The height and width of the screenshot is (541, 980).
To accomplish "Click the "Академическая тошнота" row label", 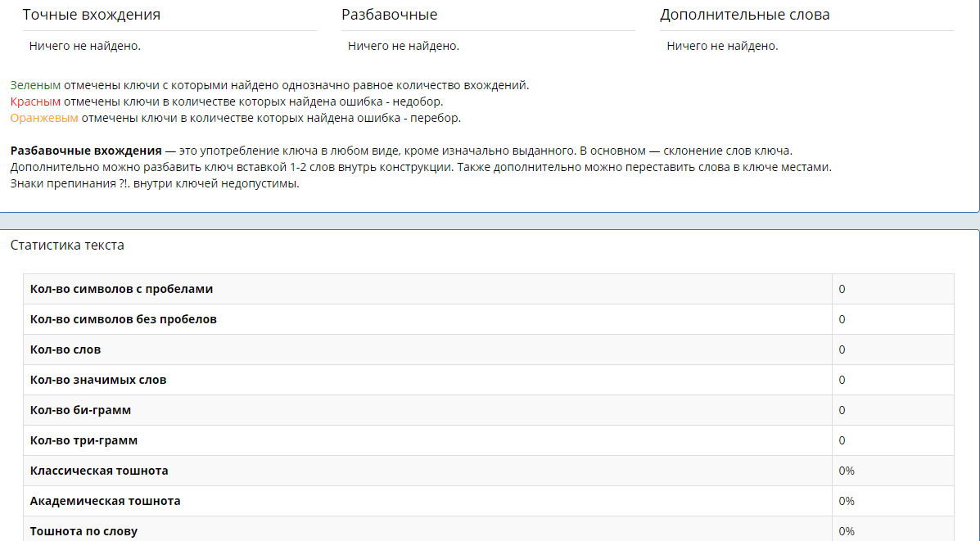I will [105, 501].
